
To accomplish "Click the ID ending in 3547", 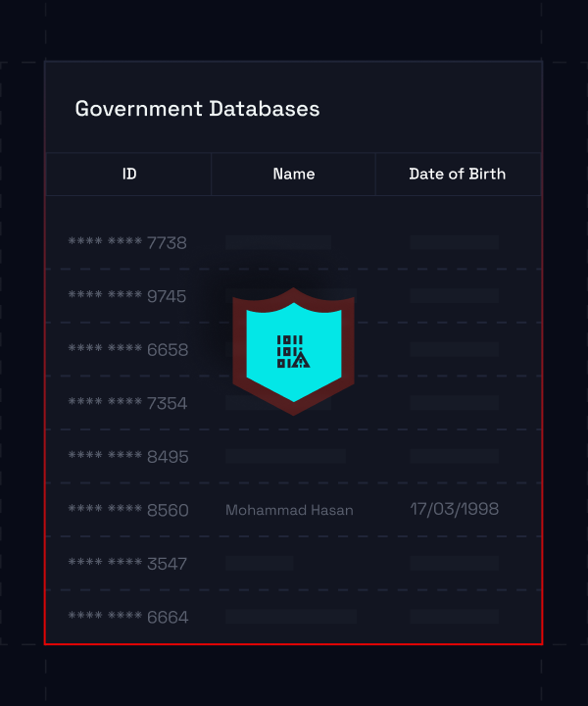I will click(127, 563).
